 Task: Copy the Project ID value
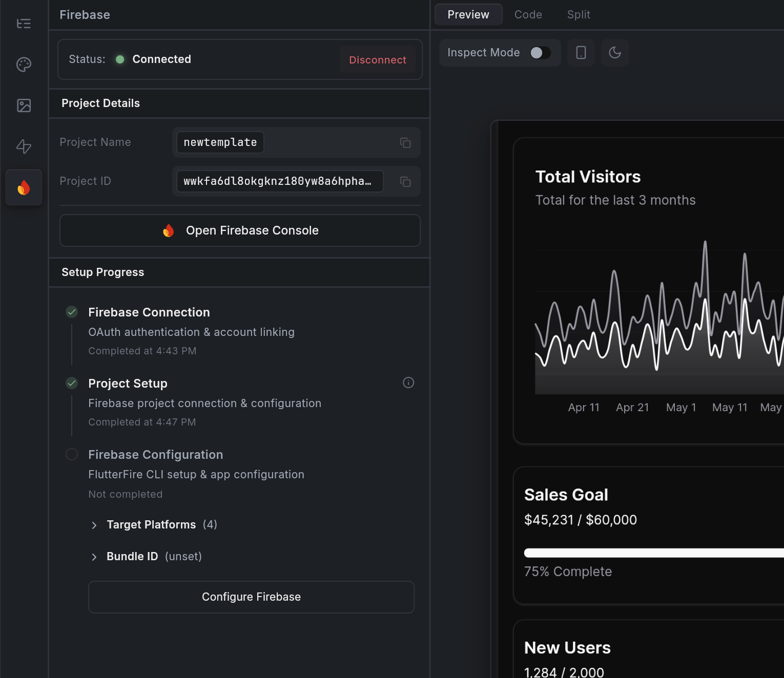coord(405,181)
